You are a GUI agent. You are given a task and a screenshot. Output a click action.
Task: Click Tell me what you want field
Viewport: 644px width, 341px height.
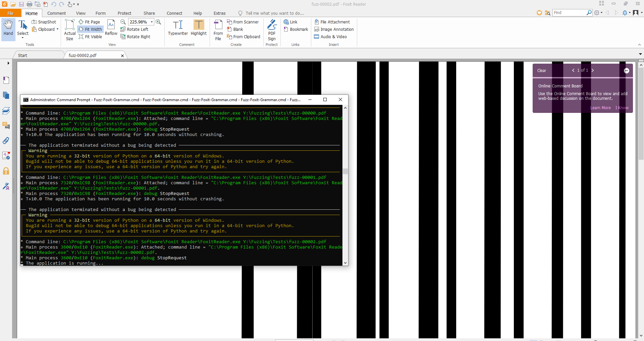coord(274,13)
